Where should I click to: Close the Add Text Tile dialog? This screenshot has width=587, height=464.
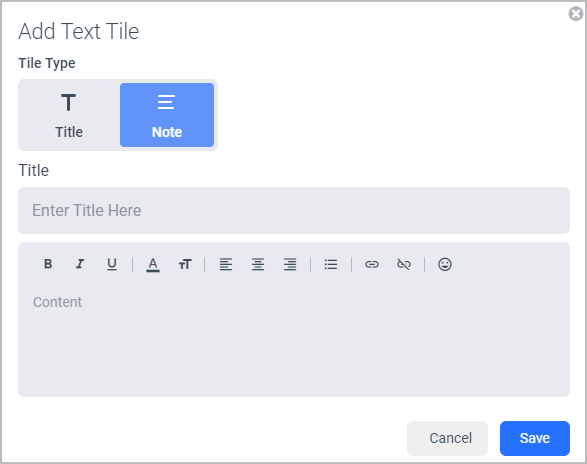click(576, 14)
